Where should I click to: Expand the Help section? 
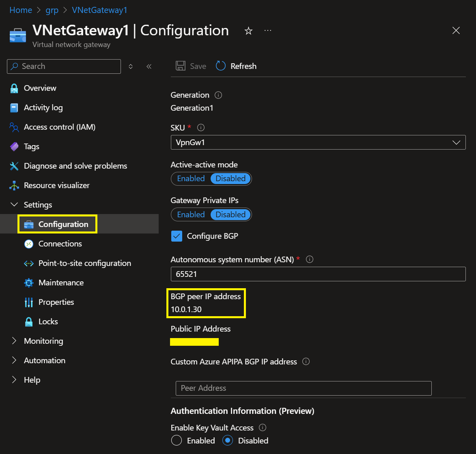coord(14,380)
